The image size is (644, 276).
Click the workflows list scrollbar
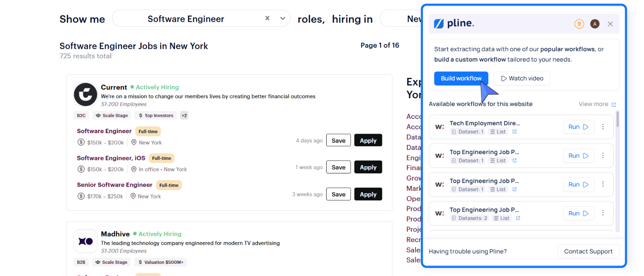point(618,119)
